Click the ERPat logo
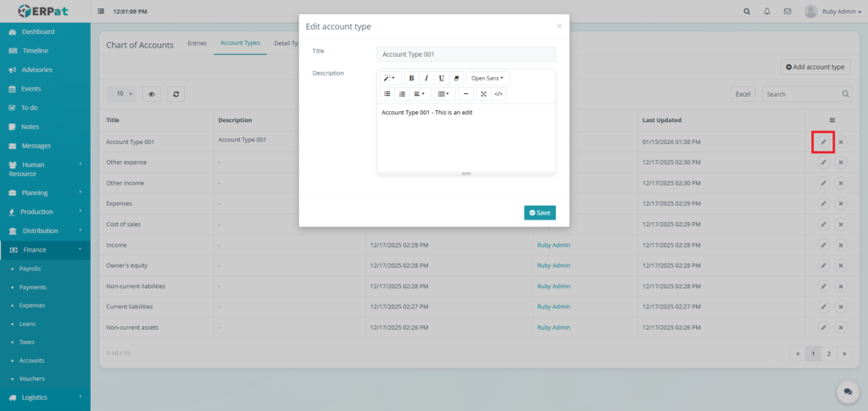 pos(42,10)
